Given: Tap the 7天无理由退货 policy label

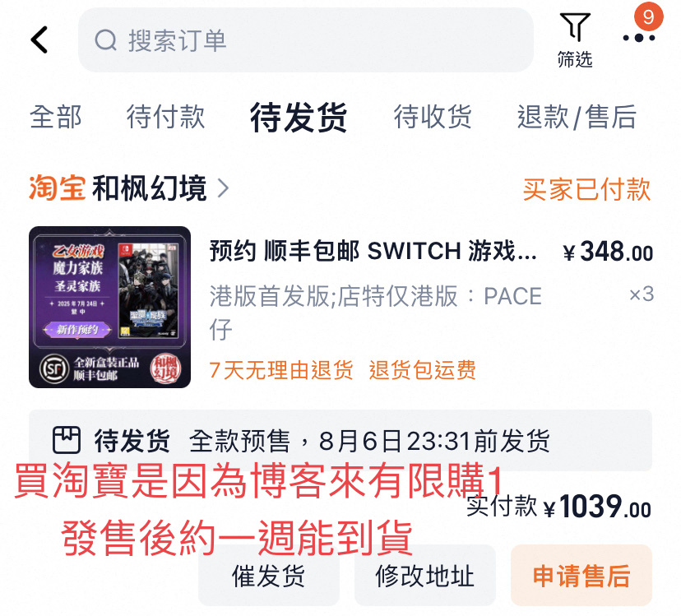Looking at the screenshot, I should click(281, 370).
